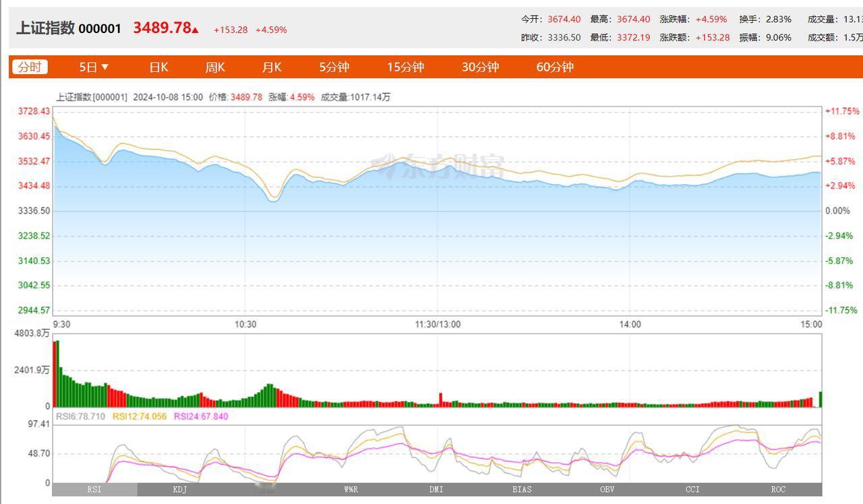Click the 11:30/13:00 time axis label
Screen dimensions: 863x504
[x=438, y=324]
